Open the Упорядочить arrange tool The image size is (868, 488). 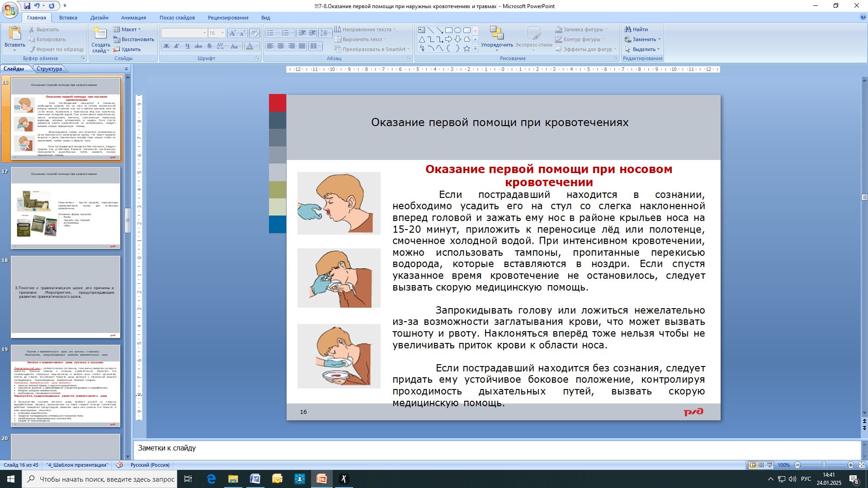coord(497,37)
